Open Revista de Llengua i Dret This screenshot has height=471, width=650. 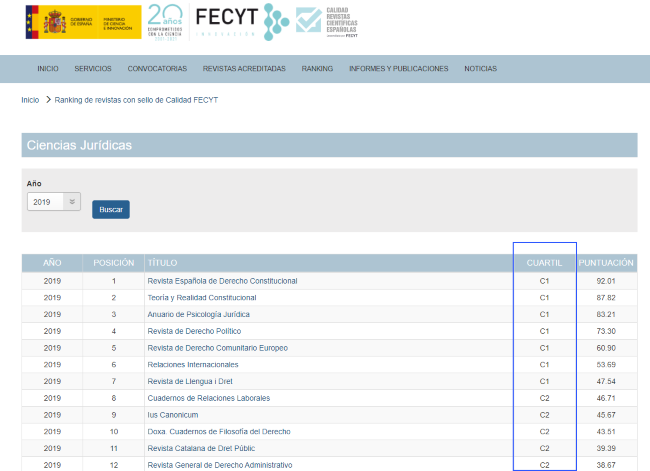click(190, 381)
